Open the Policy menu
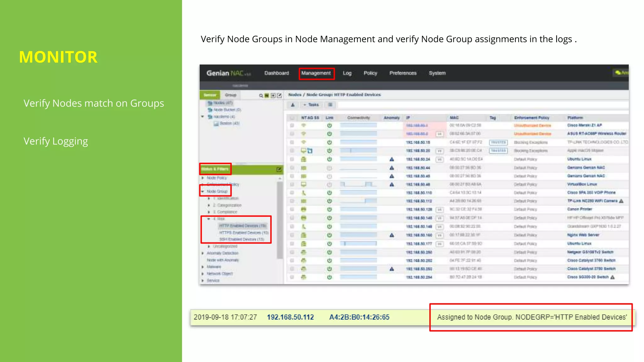Viewport: 644px width, 362px height. 370,73
